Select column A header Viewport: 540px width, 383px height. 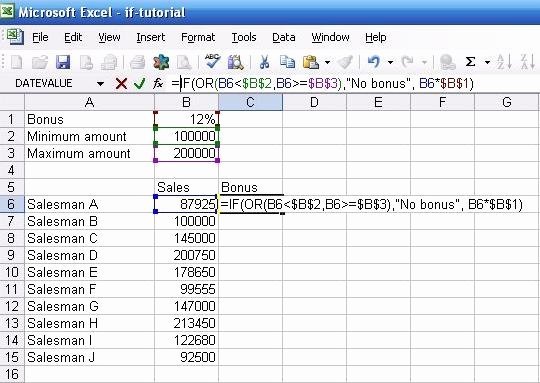(90, 102)
